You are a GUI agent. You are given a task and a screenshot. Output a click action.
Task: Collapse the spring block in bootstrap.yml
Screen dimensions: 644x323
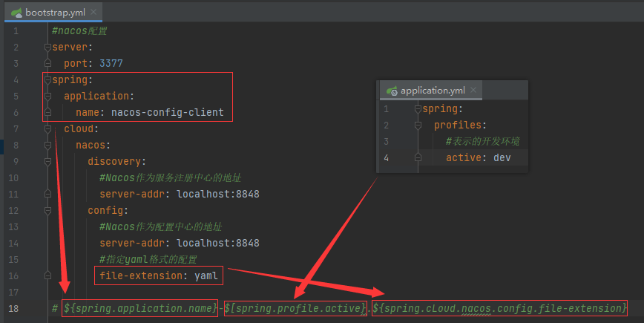coord(47,79)
